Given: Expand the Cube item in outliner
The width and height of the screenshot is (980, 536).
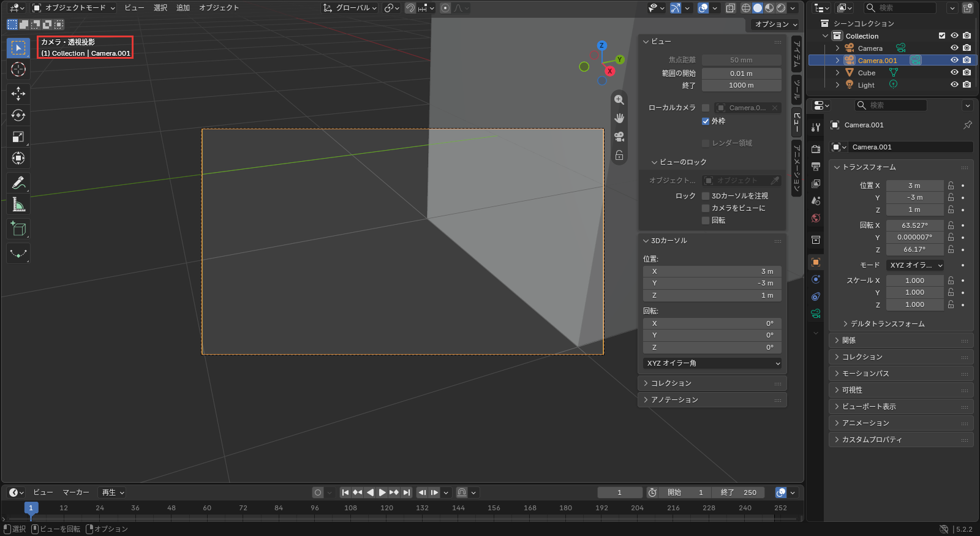Looking at the screenshot, I should click(x=837, y=72).
